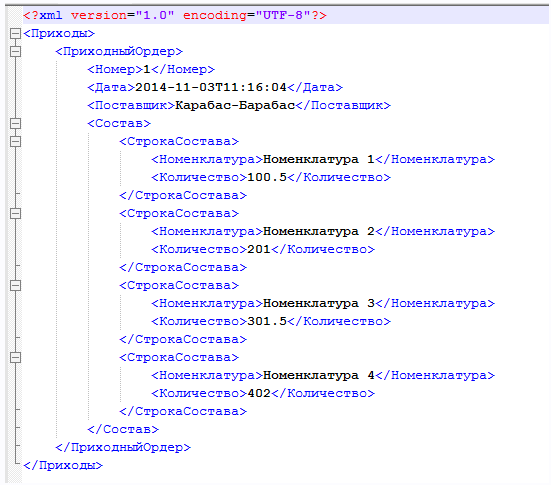The image size is (551, 485).
Task: Click the text Номенклатура 3
Action: 319,304
